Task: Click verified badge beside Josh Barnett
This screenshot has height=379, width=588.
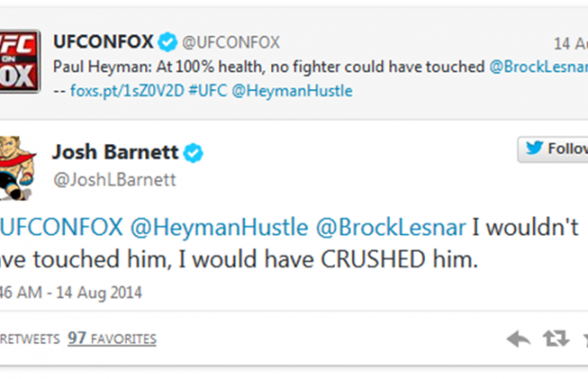Action: click(194, 153)
